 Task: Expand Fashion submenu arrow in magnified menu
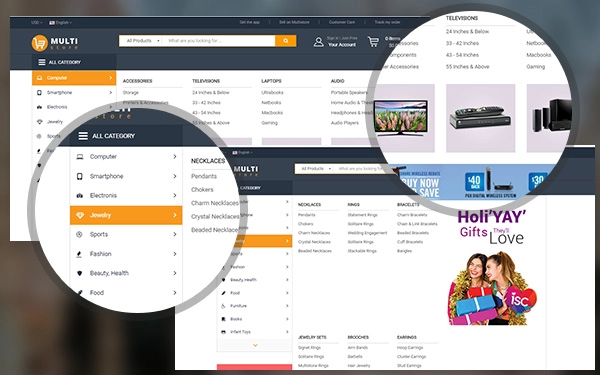tap(174, 254)
